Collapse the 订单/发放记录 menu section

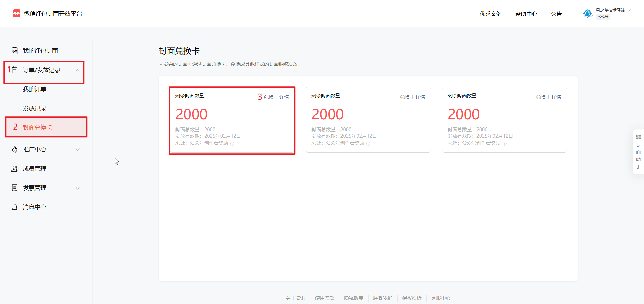78,70
